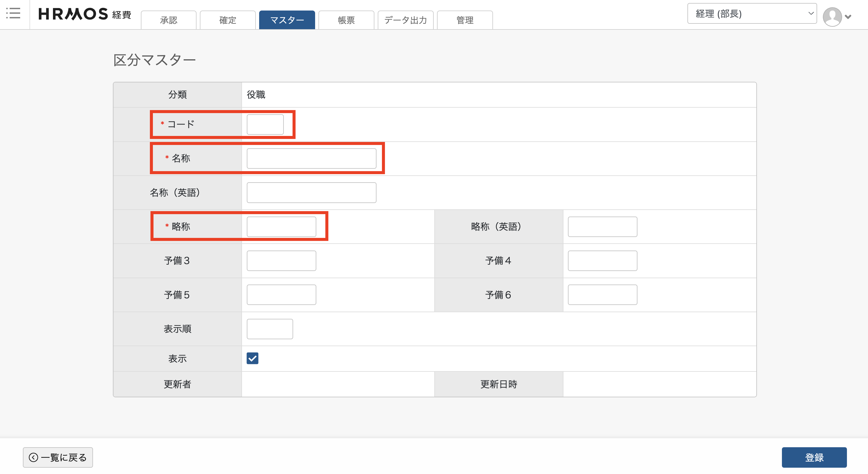868x474 pixels.
Task: Focus the 予備５ input field
Action: click(x=281, y=294)
